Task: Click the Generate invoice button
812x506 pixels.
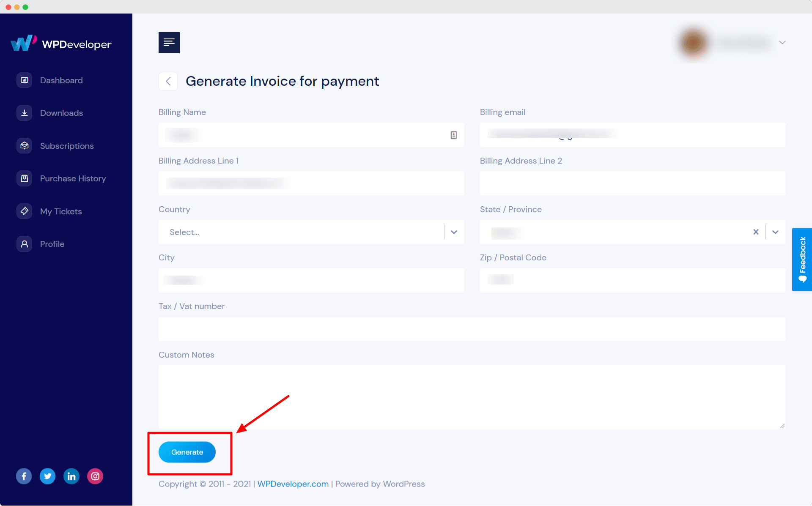Action: pos(187,452)
